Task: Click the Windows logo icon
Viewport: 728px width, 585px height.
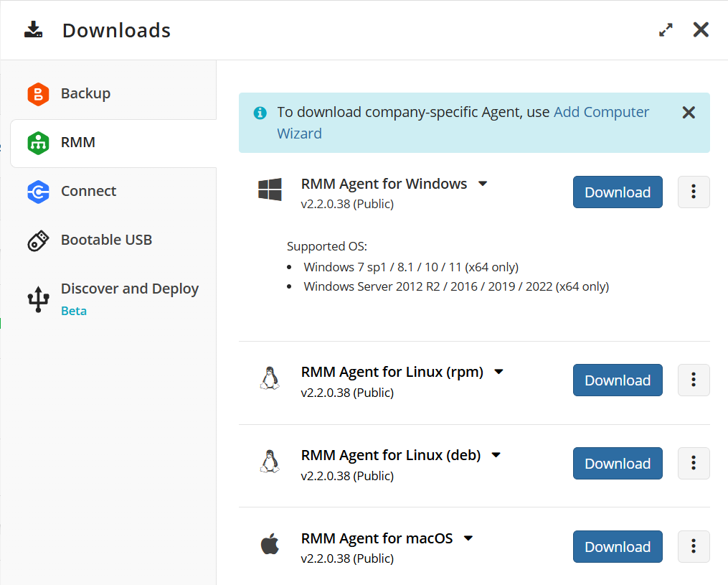Action: tap(270, 189)
